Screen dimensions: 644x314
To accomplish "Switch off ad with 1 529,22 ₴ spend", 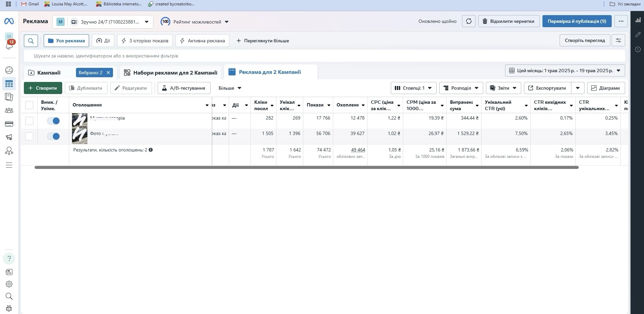I will click(53, 136).
